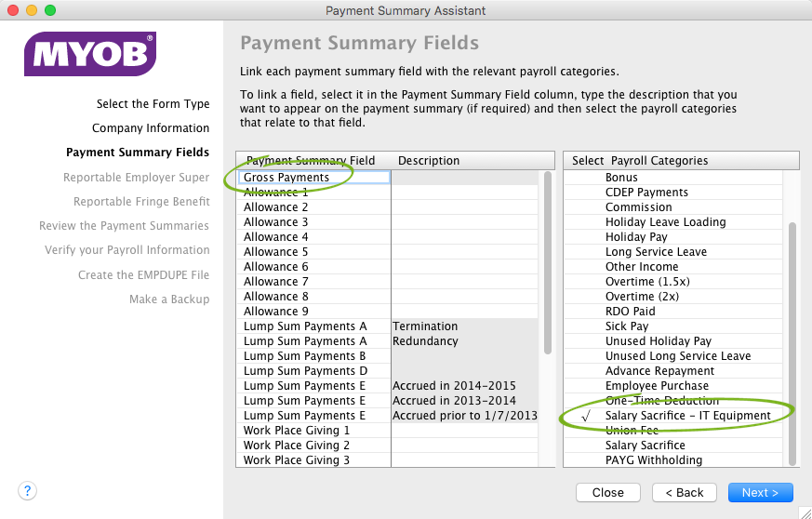This screenshot has height=519, width=812.
Task: Select the Lump Sum Payments B field
Action: click(313, 356)
